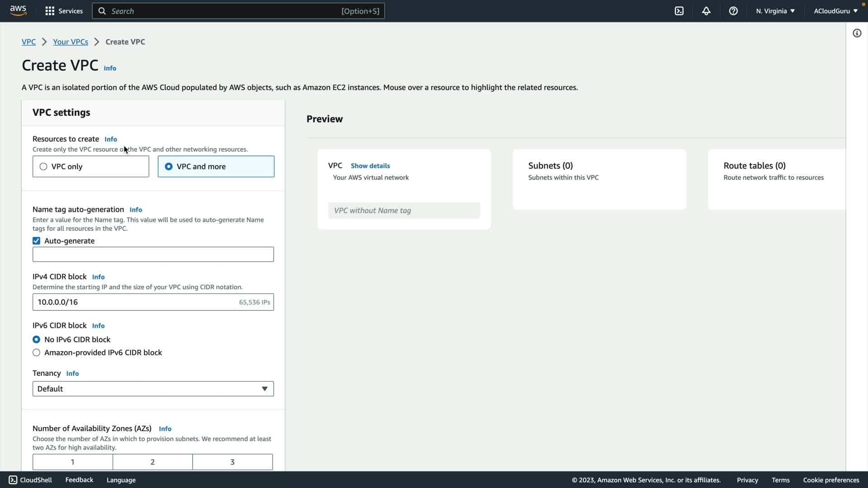The width and height of the screenshot is (868, 488).
Task: Launch CloudShell from the footer bar
Action: pyautogui.click(x=30, y=480)
